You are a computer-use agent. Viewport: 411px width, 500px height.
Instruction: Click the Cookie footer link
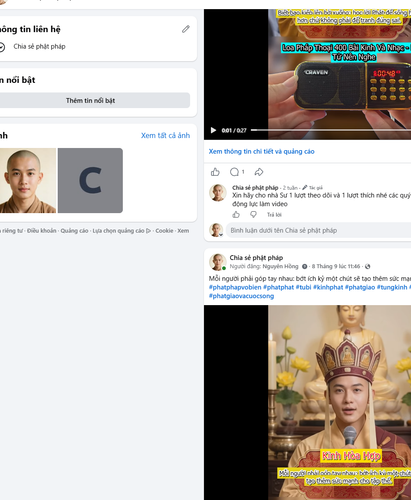tap(164, 231)
